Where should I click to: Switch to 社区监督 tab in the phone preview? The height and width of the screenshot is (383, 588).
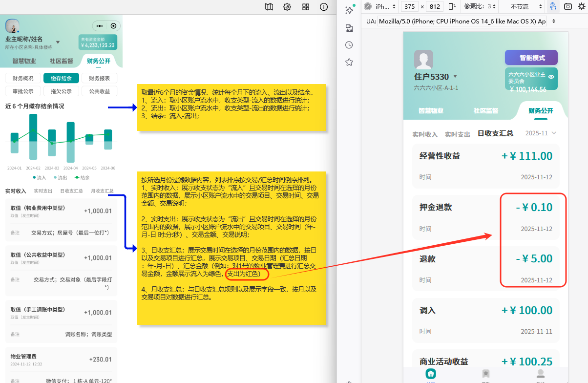pos(485,111)
